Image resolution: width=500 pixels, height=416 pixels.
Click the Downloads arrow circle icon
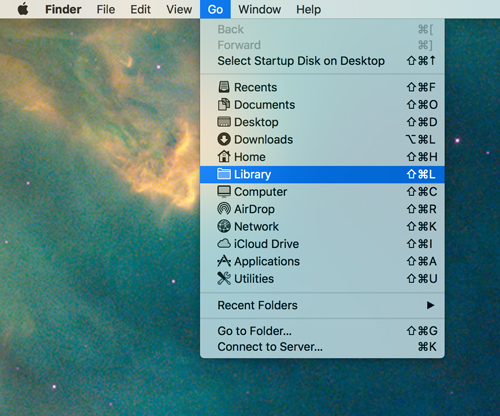point(224,139)
